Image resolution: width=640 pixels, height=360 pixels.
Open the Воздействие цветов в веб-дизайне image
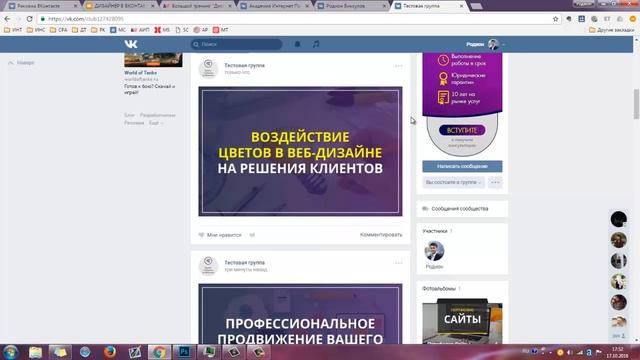pyautogui.click(x=300, y=151)
